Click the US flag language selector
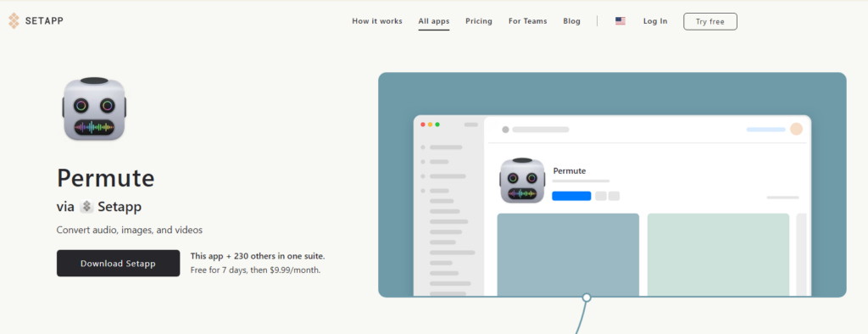Viewport: 868px width, 334px height. coord(620,21)
